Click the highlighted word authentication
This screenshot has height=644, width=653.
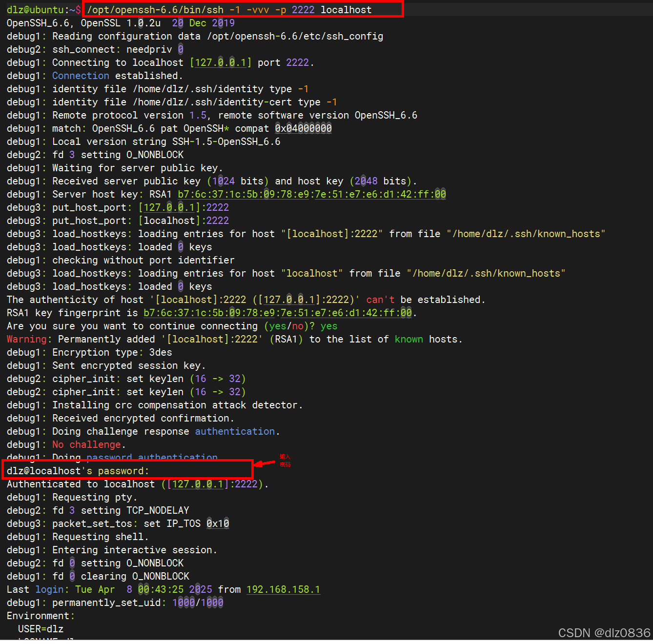tap(234, 431)
